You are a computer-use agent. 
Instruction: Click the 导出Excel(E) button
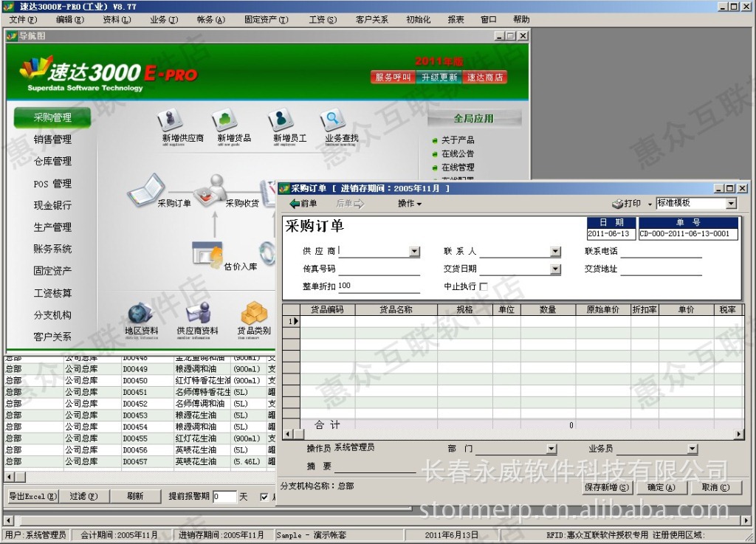point(33,496)
